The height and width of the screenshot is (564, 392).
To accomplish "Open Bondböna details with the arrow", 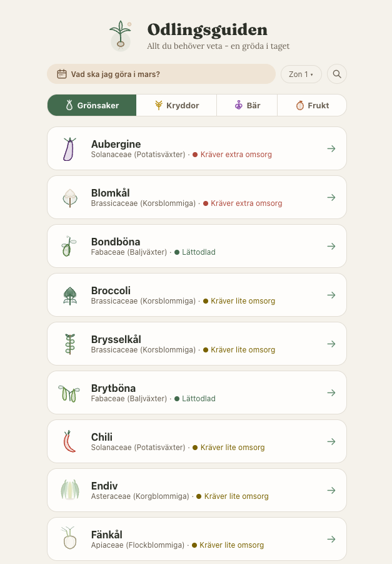I will [331, 246].
